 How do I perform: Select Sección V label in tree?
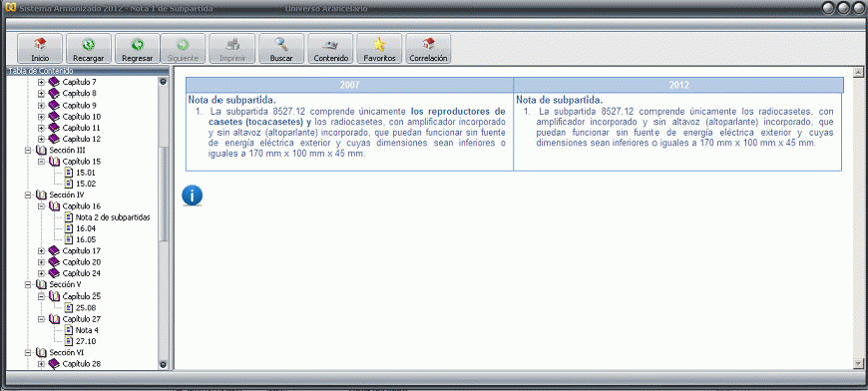coord(65,284)
